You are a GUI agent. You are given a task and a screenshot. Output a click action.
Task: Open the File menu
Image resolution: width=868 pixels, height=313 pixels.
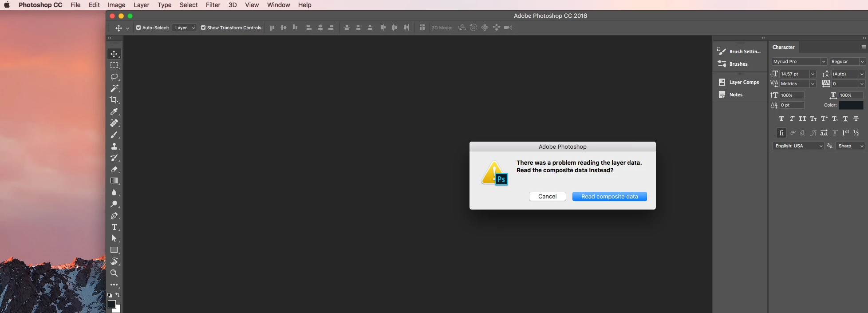75,5
